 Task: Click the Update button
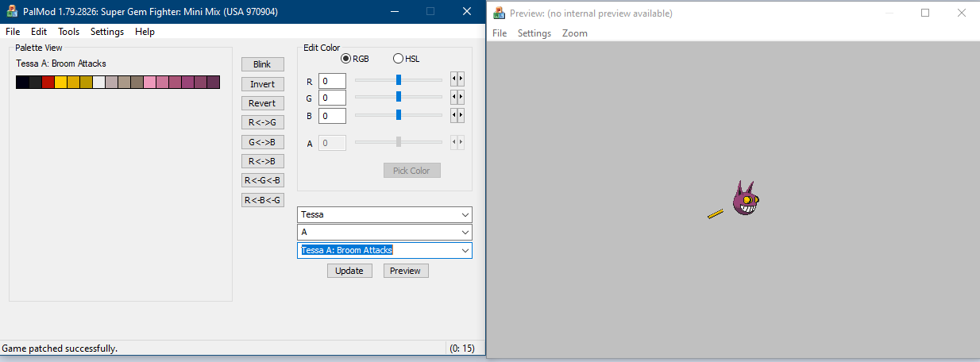click(349, 271)
